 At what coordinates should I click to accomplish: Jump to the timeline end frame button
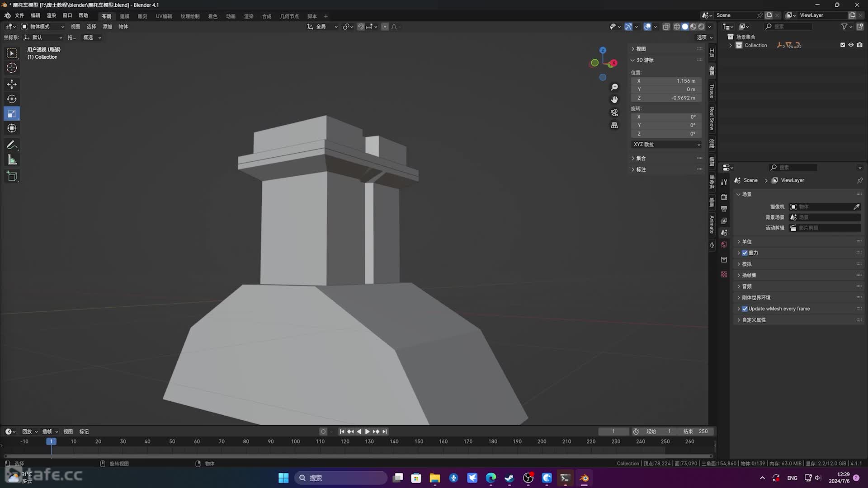(385, 432)
